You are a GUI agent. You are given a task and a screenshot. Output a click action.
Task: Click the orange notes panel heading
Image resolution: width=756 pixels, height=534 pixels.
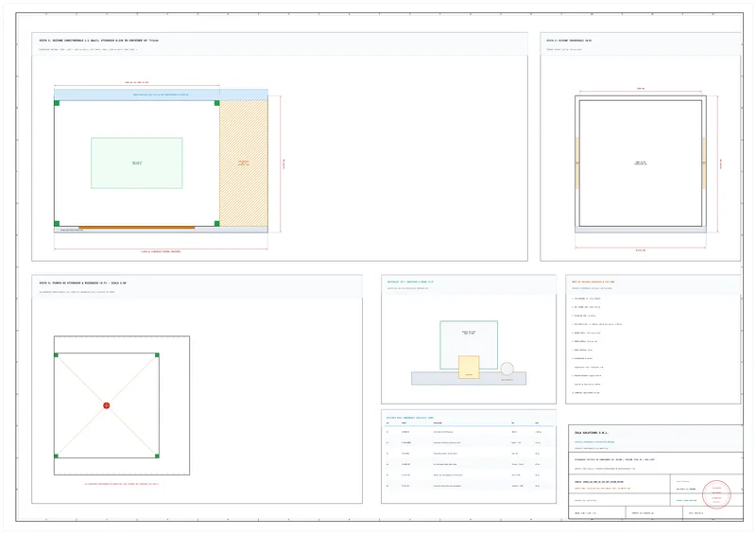593,282
